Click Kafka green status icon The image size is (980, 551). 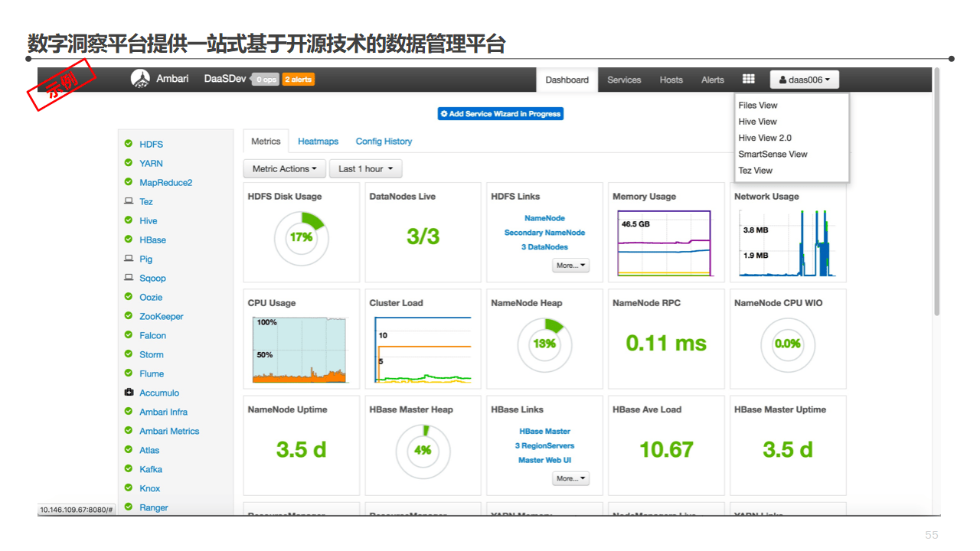(129, 469)
